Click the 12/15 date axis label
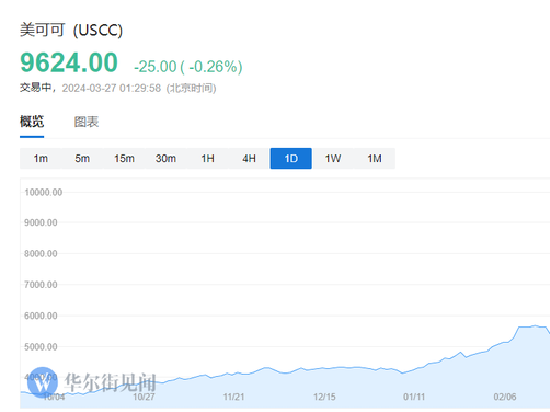 tap(324, 397)
